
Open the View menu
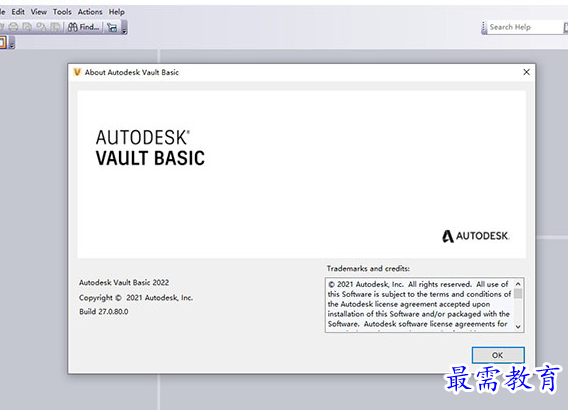click(x=38, y=12)
